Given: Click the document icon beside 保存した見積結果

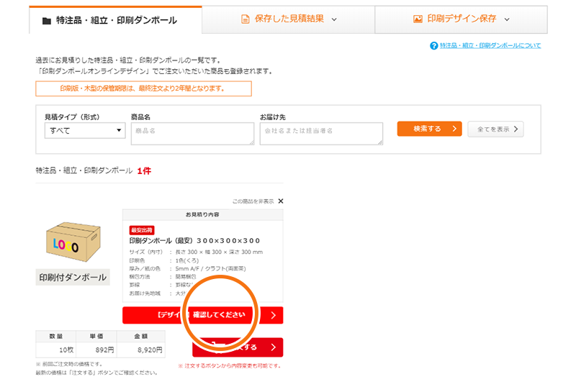Looking at the screenshot, I should [x=245, y=19].
